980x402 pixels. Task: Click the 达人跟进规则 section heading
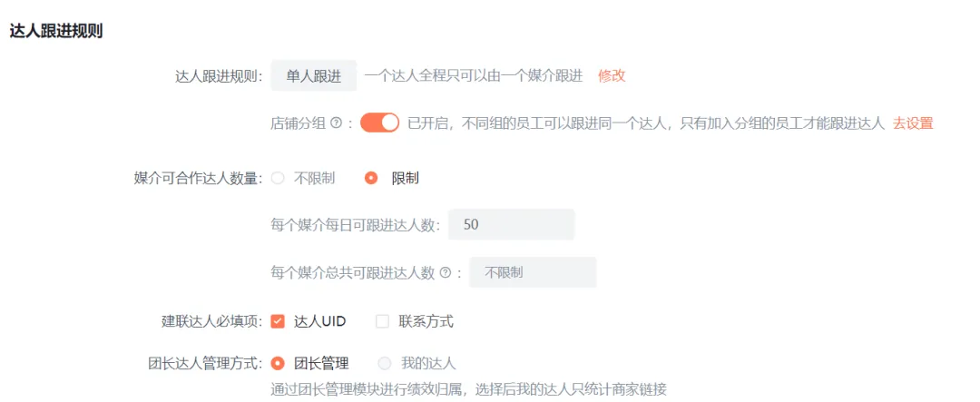[56, 31]
